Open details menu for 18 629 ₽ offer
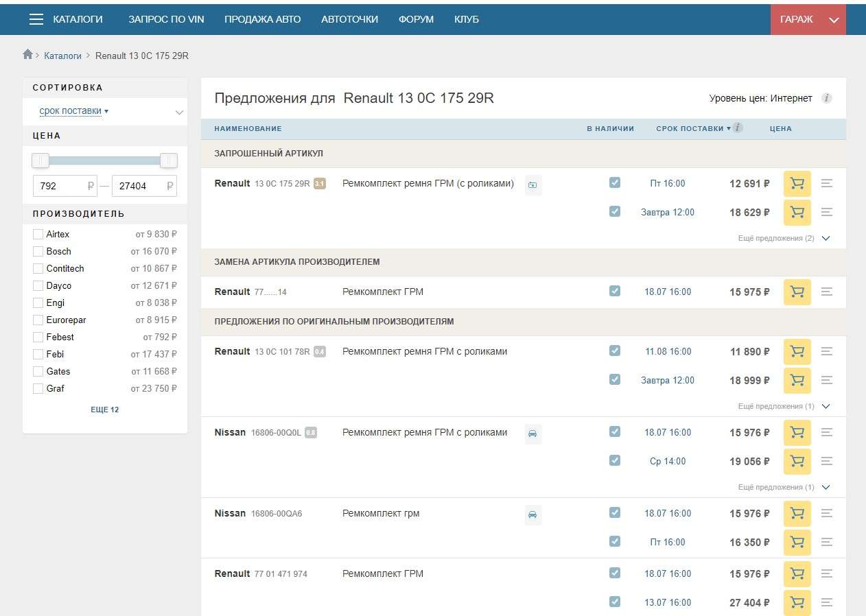 tap(827, 213)
